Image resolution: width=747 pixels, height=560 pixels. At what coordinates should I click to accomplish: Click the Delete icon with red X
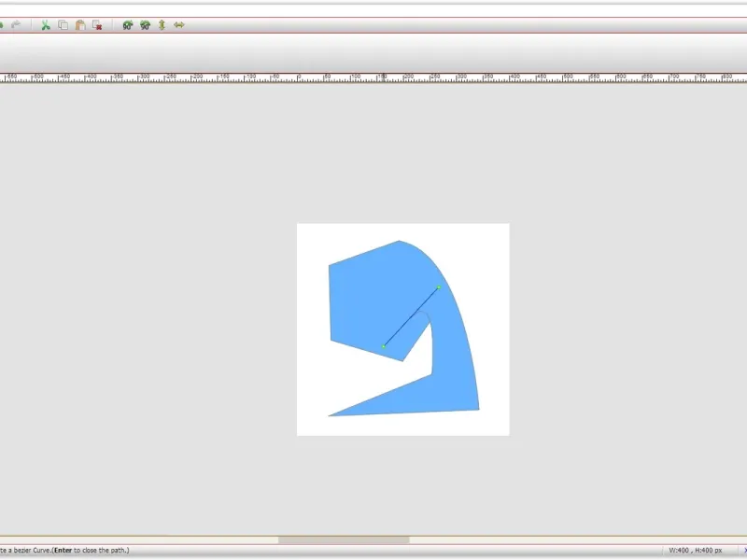pyautogui.click(x=97, y=25)
